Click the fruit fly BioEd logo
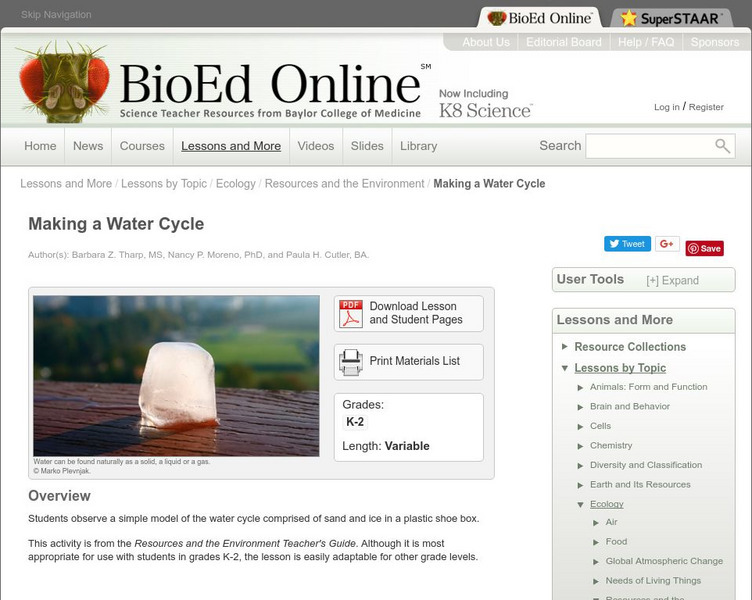752x600 pixels. coord(63,82)
